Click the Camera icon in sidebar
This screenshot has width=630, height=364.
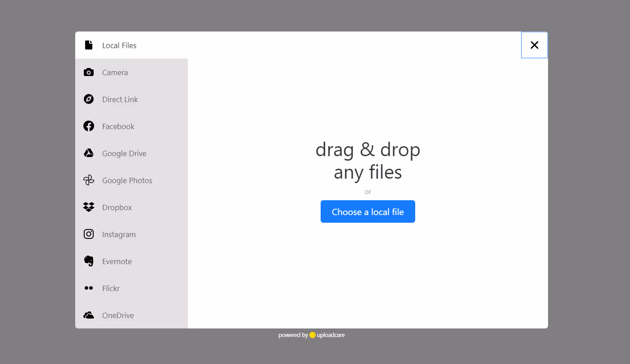[x=89, y=72]
